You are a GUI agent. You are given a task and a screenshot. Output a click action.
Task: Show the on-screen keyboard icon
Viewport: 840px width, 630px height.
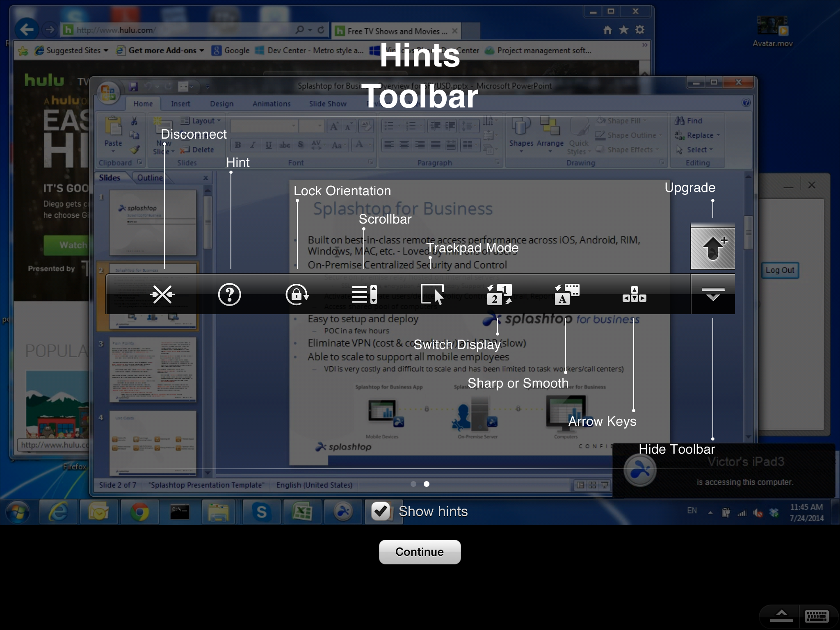click(x=817, y=616)
